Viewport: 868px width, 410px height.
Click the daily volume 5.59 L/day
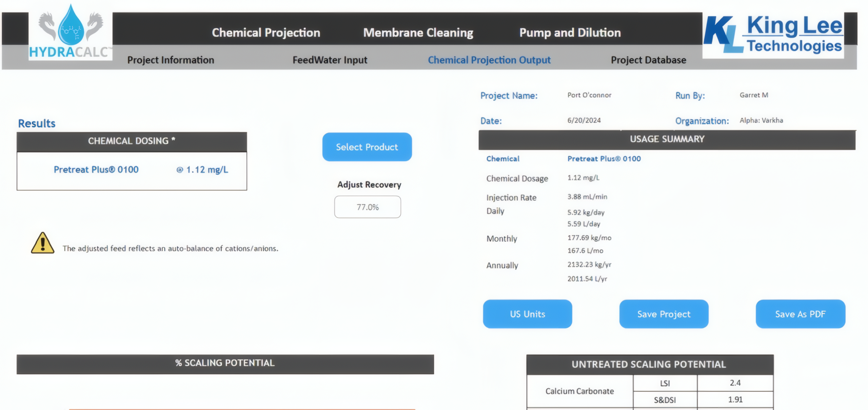click(584, 224)
